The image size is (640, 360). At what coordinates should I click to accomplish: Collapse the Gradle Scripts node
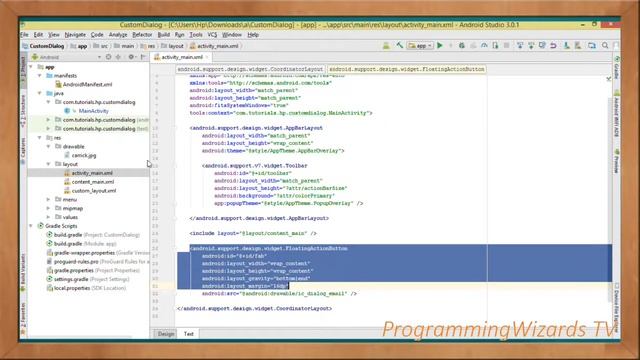(x=31, y=226)
